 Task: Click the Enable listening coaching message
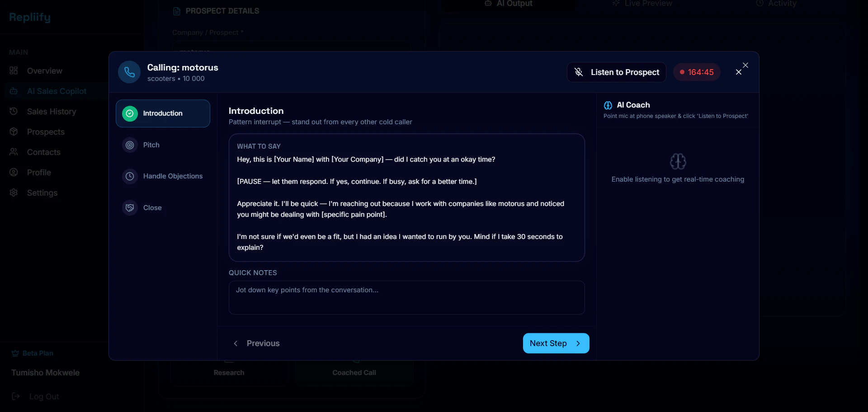click(678, 179)
